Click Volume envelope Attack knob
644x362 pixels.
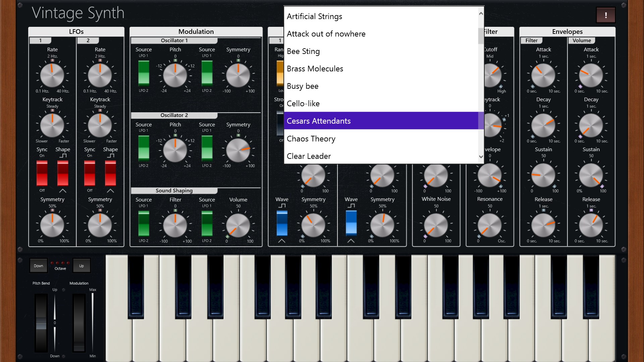591,75
